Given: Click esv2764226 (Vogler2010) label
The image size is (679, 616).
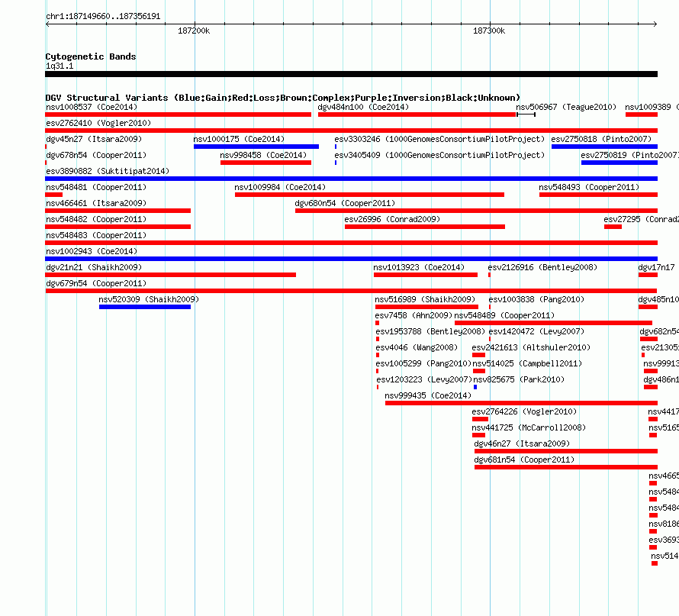Looking at the screenshot, I should 524,411.
